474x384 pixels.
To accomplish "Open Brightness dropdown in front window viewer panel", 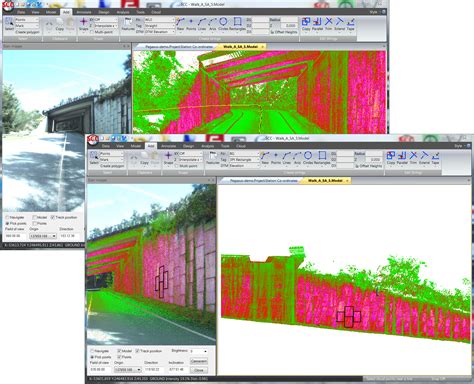I will pos(199,351).
